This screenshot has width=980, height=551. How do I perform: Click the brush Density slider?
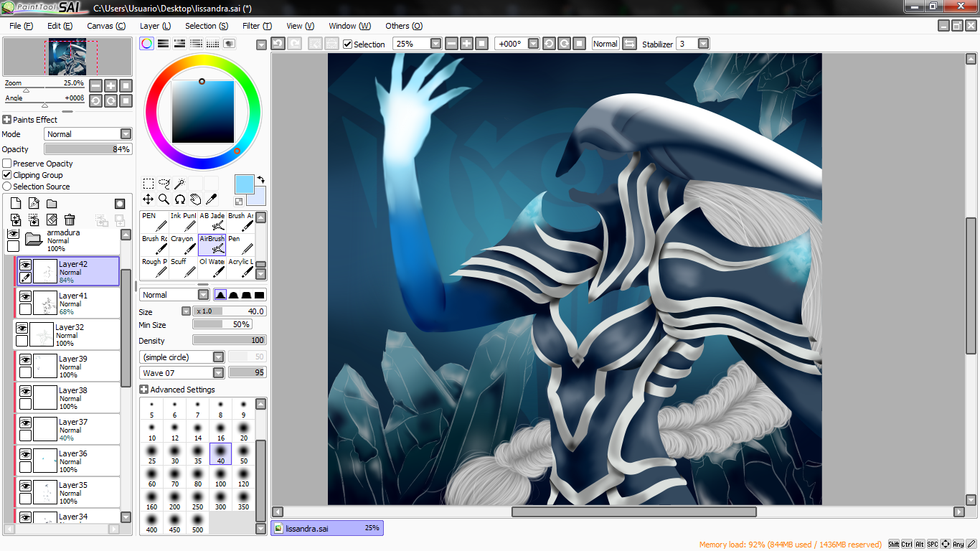229,340
